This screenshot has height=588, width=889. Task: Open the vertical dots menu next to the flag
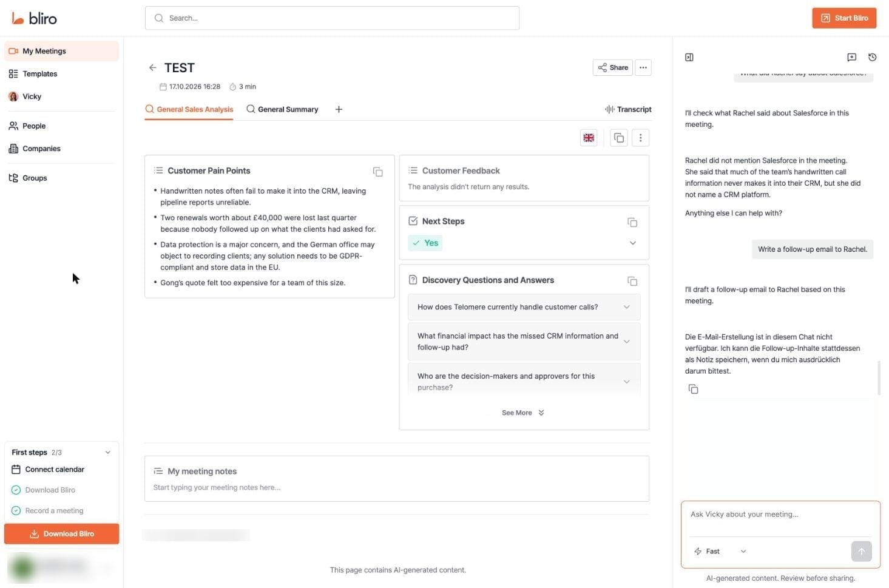pos(640,138)
